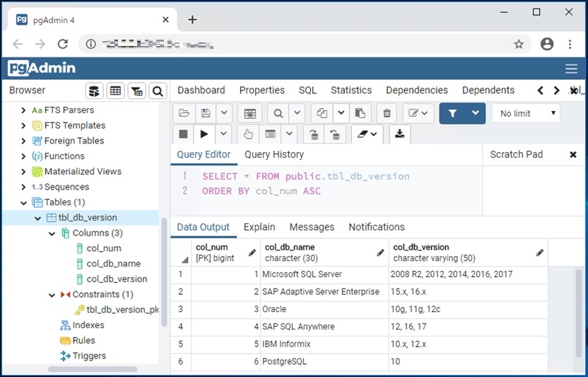Switch to the Messages tab
Screen dimensions: 588x377
click(x=312, y=227)
